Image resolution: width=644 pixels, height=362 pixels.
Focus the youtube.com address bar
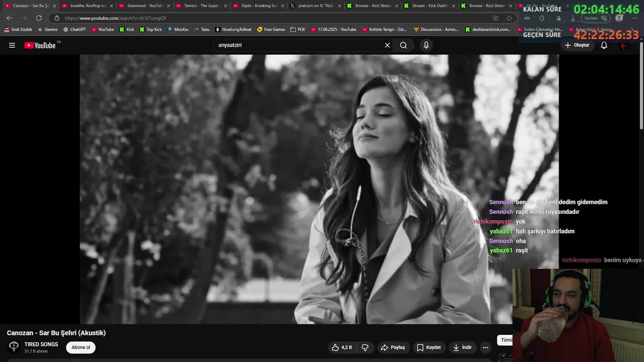click(272, 18)
